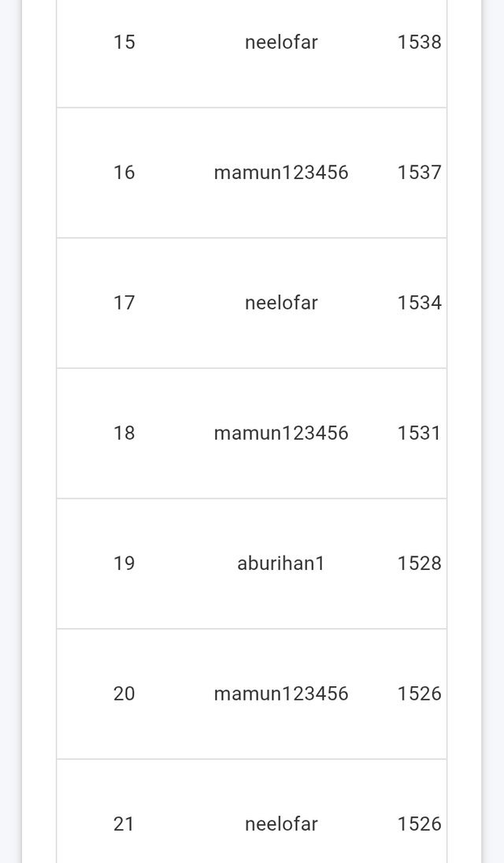
Task: Click rank number 18
Action: click(x=124, y=433)
